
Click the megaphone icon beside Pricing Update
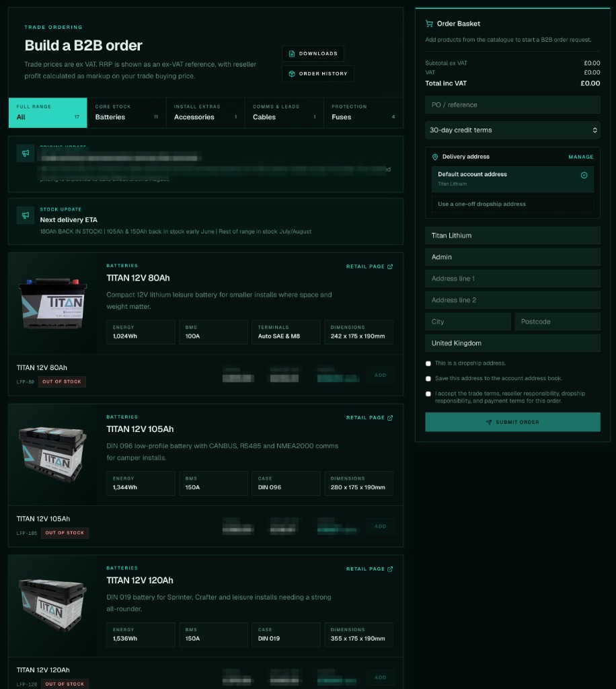tap(26, 153)
